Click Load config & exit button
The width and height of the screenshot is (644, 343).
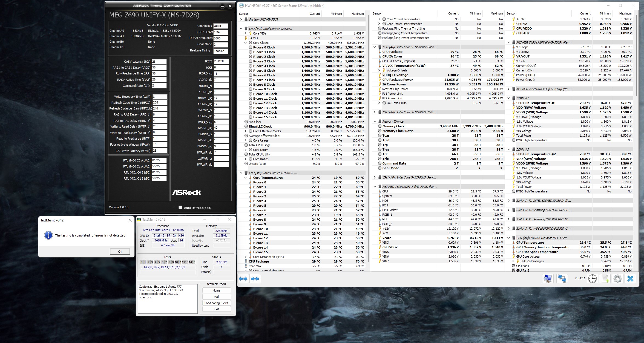pyautogui.click(x=216, y=303)
